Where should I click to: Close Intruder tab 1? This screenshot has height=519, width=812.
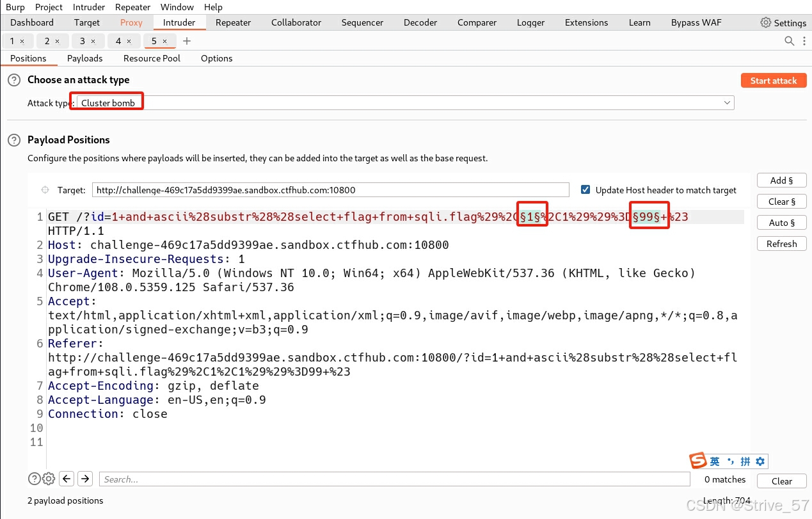coord(22,41)
